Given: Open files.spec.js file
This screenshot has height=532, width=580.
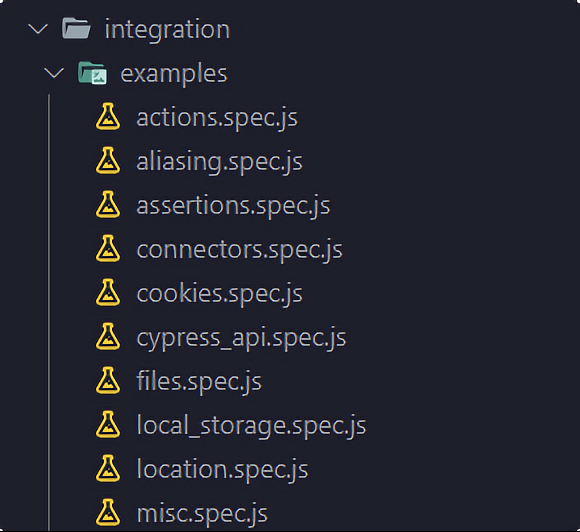Looking at the screenshot, I should (199, 382).
